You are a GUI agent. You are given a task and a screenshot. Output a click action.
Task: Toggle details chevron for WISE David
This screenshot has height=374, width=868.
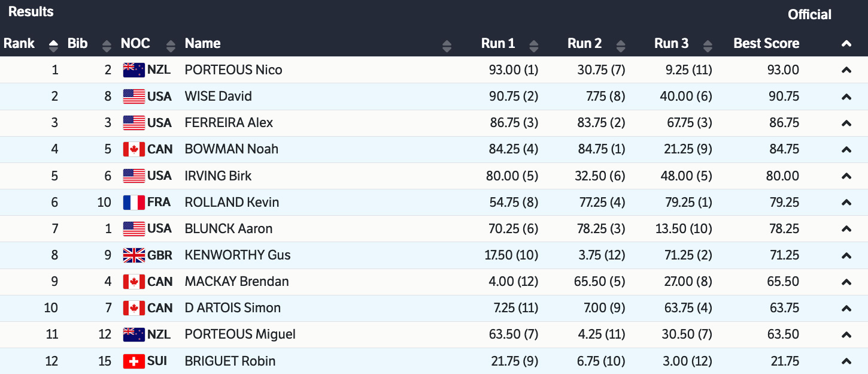coord(846,97)
